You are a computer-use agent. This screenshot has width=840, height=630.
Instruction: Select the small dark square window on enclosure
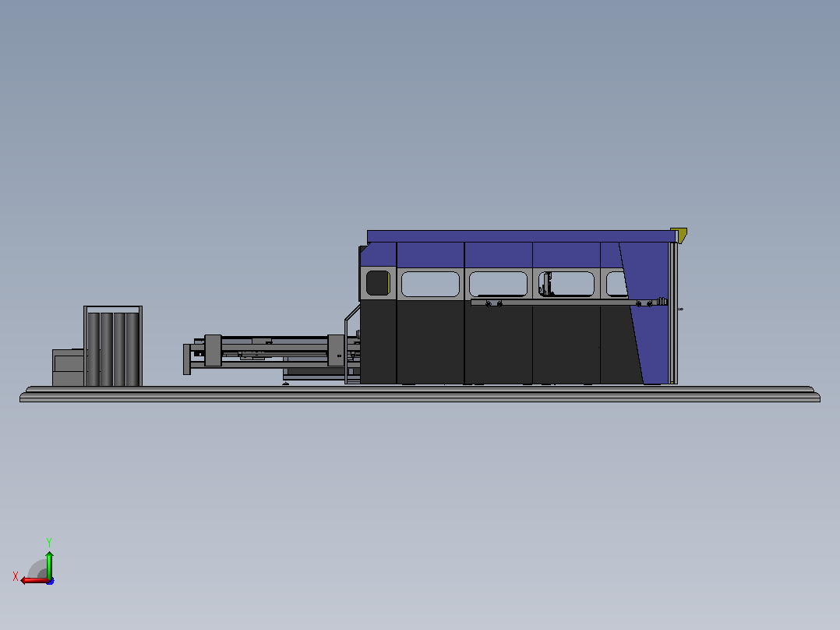(378, 283)
